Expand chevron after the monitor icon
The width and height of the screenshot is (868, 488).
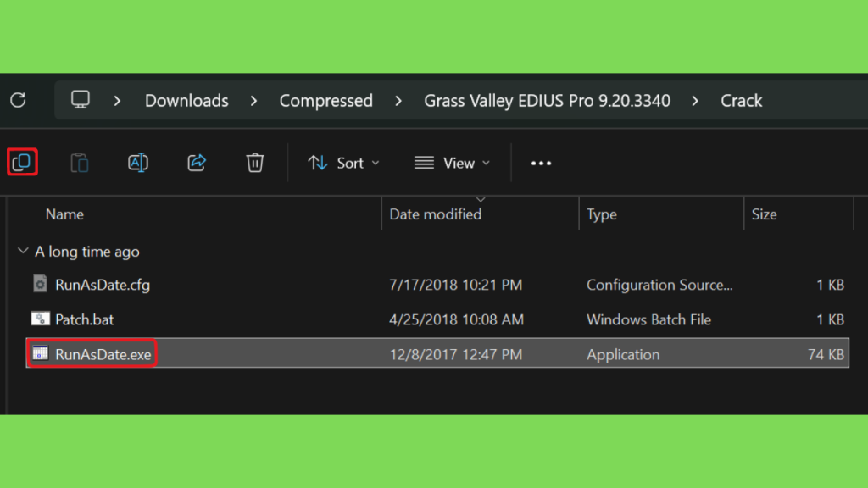tap(117, 101)
